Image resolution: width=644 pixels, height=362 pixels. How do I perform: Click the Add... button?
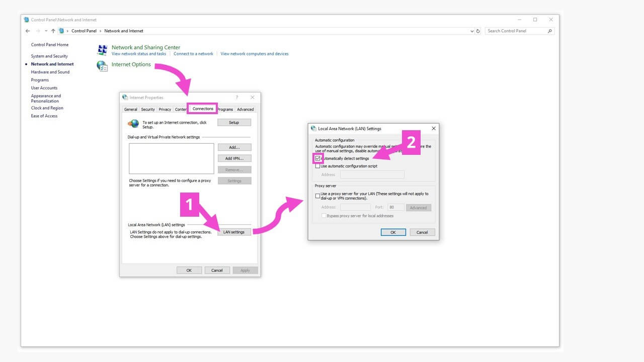[x=234, y=147]
